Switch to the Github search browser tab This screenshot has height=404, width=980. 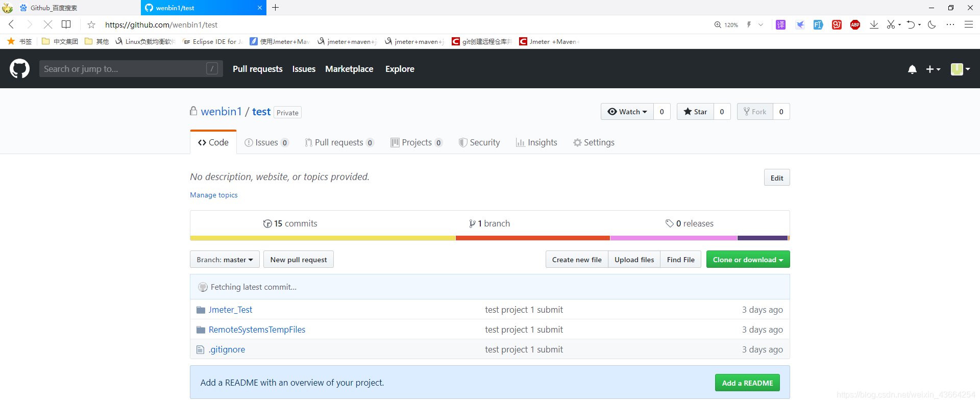pyautogui.click(x=70, y=8)
